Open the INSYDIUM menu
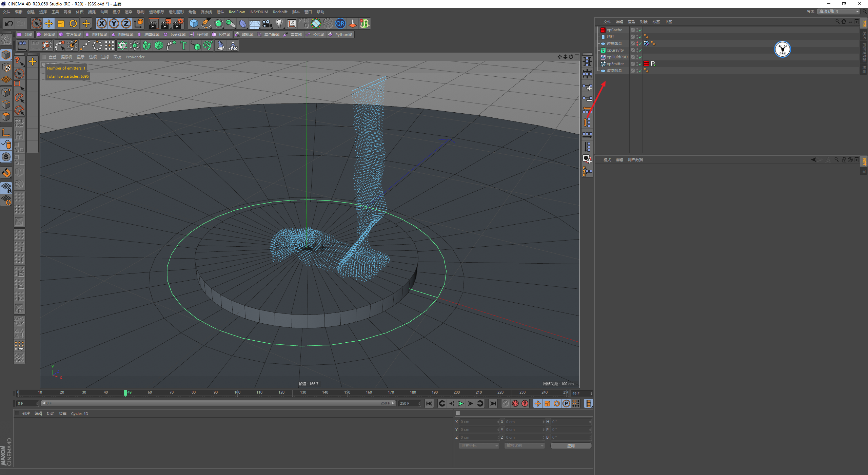This screenshot has width=868, height=475. pyautogui.click(x=259, y=12)
